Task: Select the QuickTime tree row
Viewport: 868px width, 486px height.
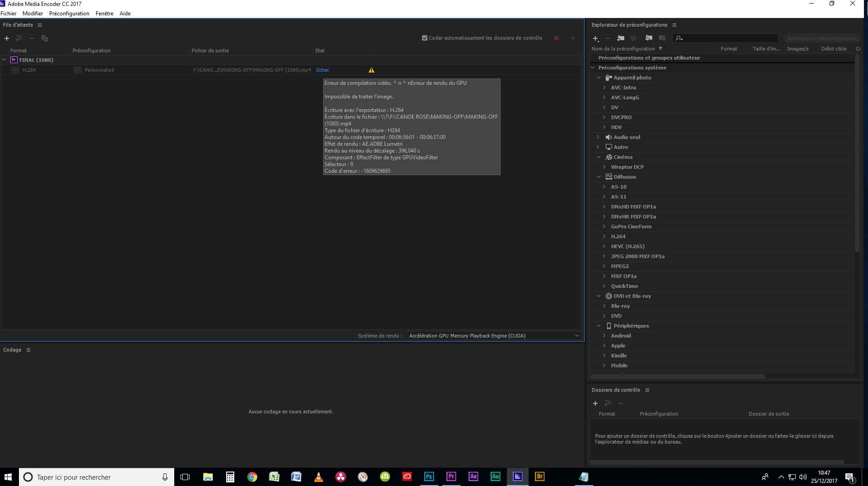Action: [722, 286]
